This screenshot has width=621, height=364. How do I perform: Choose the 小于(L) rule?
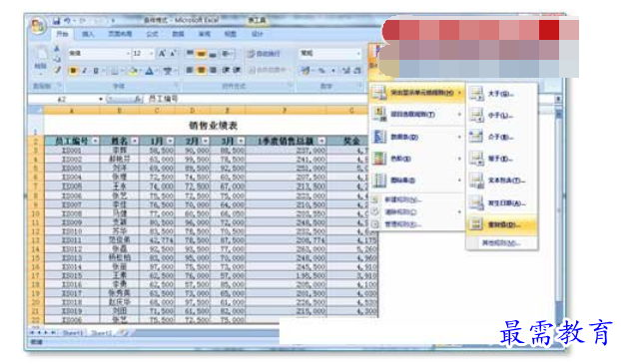(501, 116)
